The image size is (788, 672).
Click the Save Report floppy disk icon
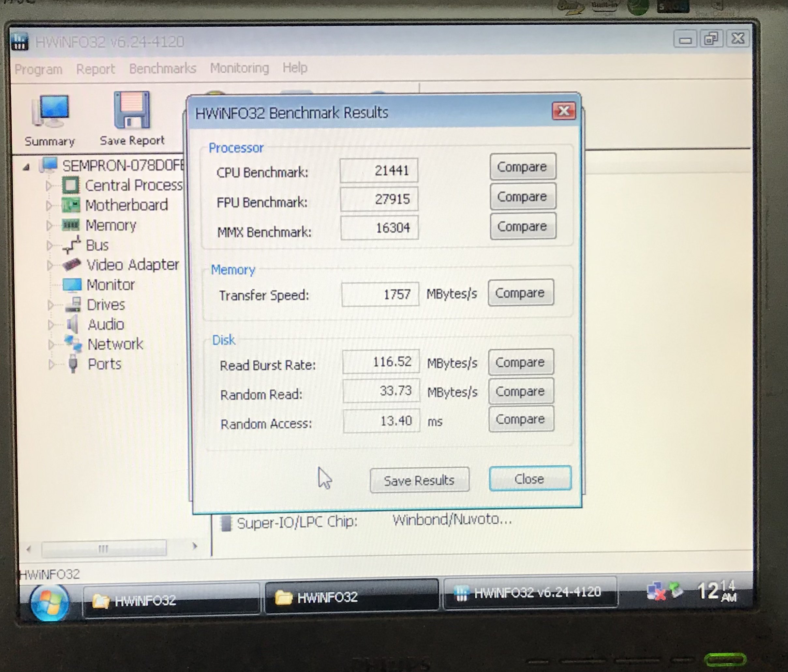click(x=132, y=110)
